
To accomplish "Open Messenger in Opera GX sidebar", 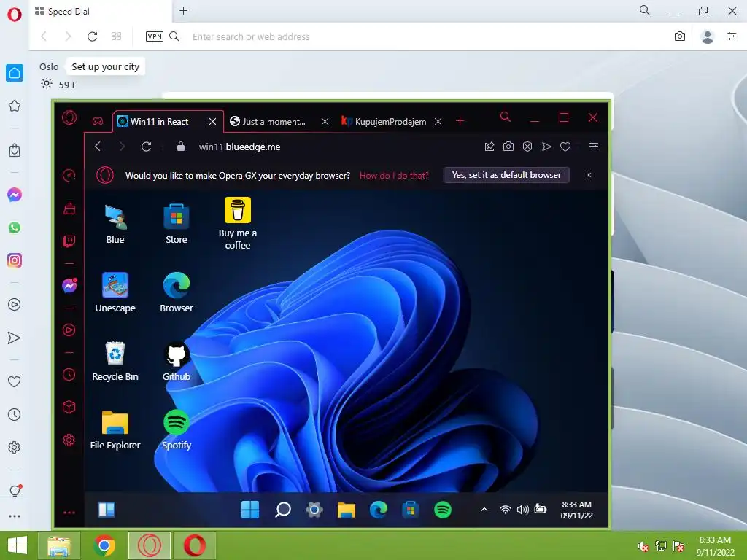I will tap(69, 285).
